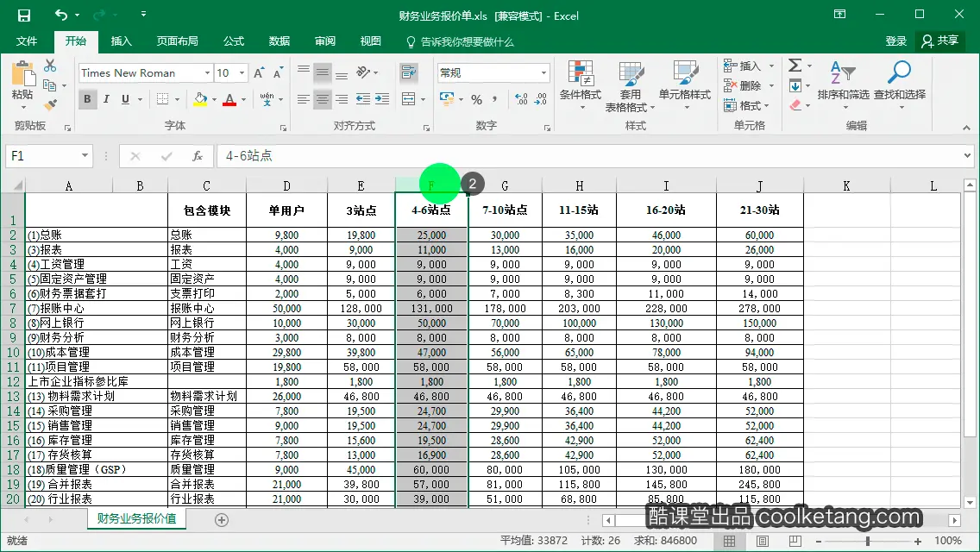
Task: Toggle Align Right icon
Action: tap(342, 99)
